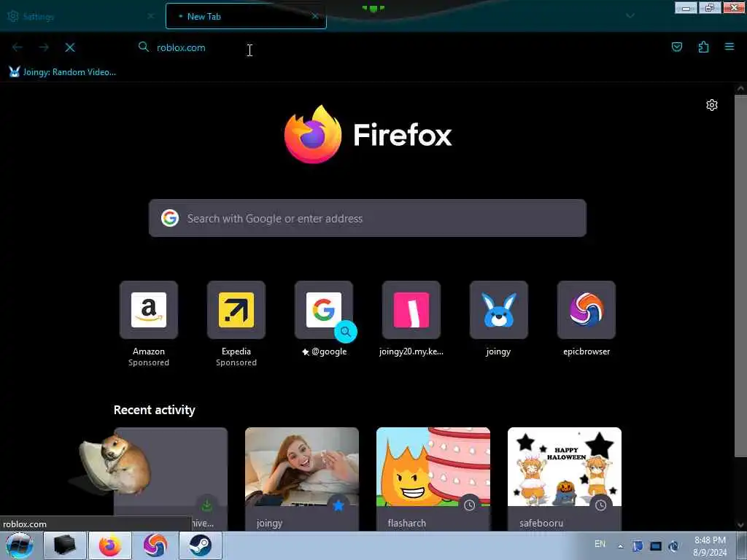Click the scrollbar up arrow
The image size is (747, 560).
[x=741, y=88]
